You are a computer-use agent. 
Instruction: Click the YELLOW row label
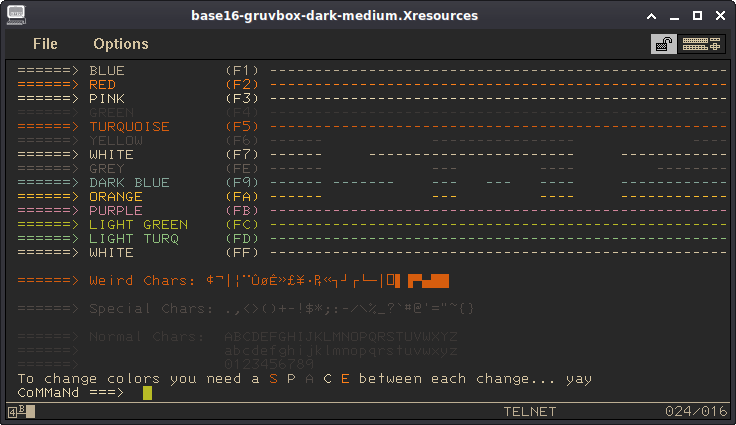click(x=116, y=140)
